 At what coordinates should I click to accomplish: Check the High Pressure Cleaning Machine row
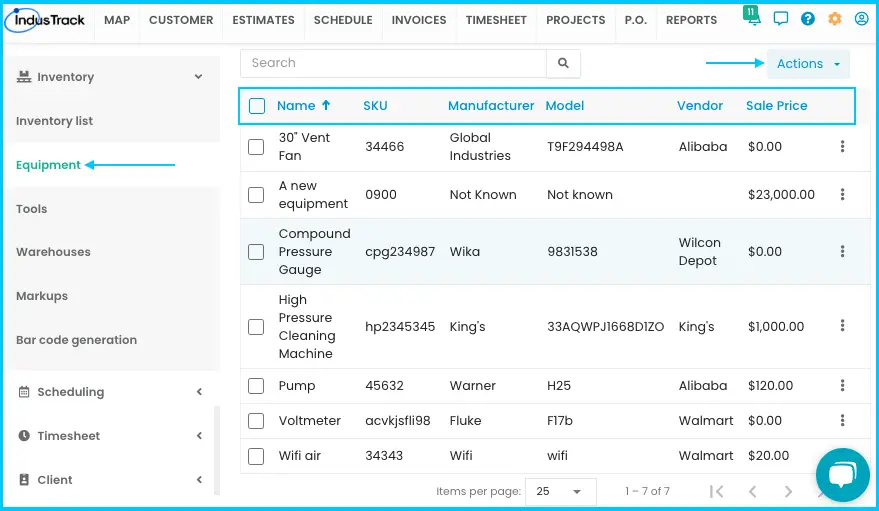click(256, 327)
